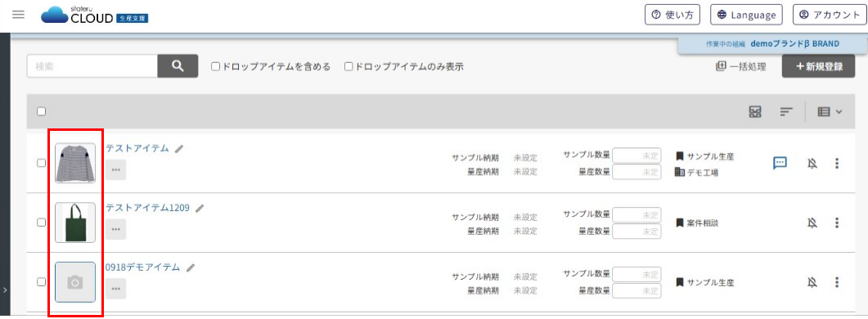Open the テストアイテム item link

tap(137, 148)
